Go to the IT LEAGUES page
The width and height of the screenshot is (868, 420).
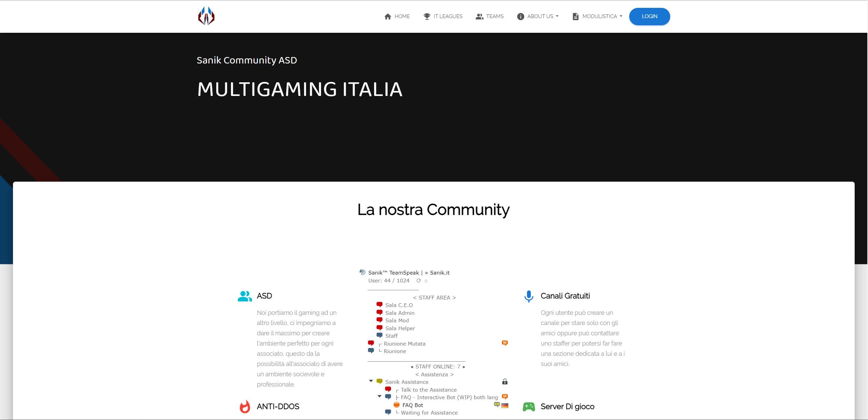[443, 16]
